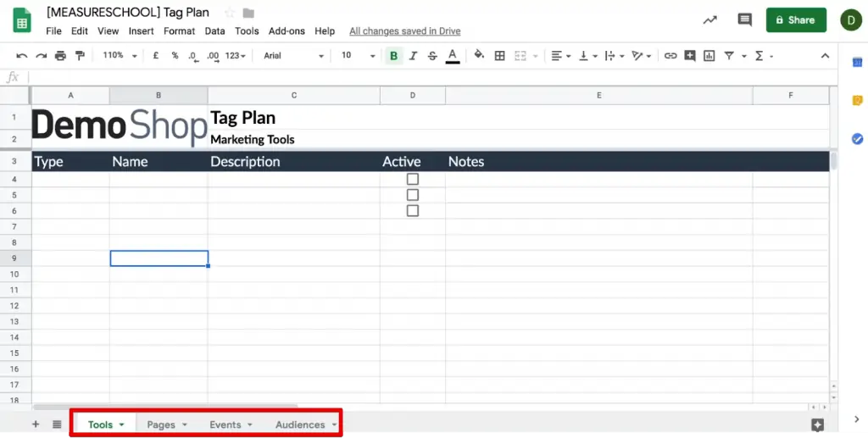Open the account avatar D

click(850, 20)
